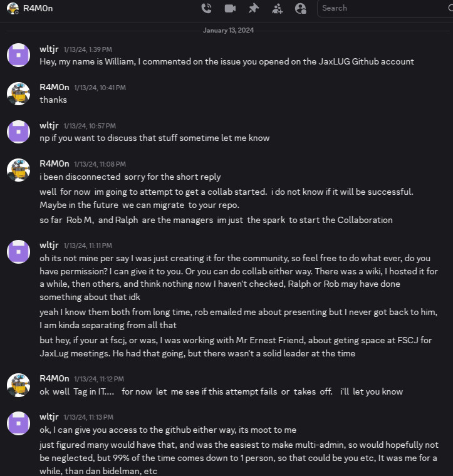
Task: Click the wltjr username at 1:39 PM
Action: pyautogui.click(x=49, y=49)
